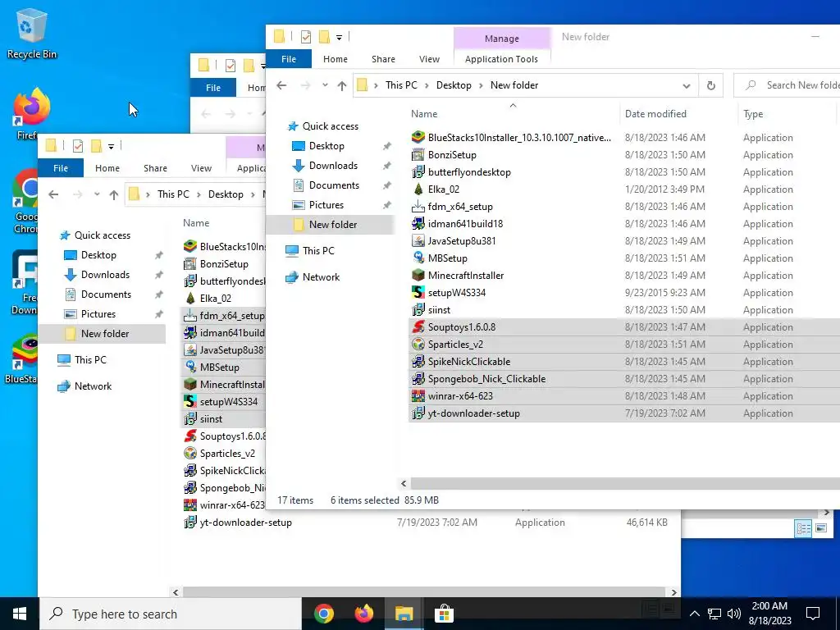The height and width of the screenshot is (630, 840).
Task: Expand This PC breadcrumb chevron in front window
Action: [427, 85]
